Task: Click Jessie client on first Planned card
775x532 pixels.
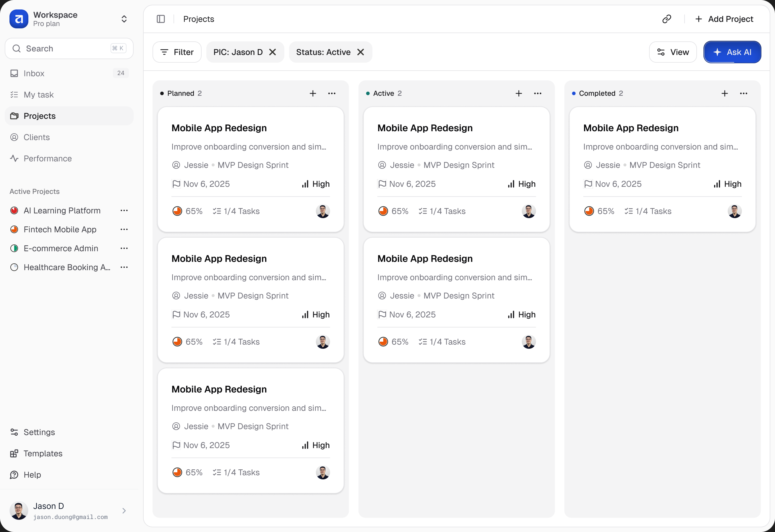Action: [x=190, y=166]
